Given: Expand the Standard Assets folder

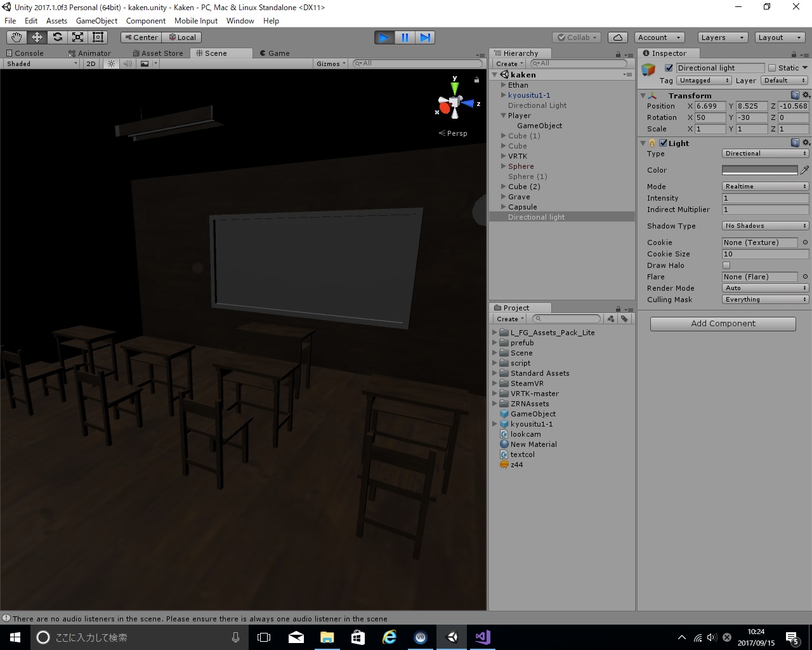Looking at the screenshot, I should pyautogui.click(x=495, y=373).
